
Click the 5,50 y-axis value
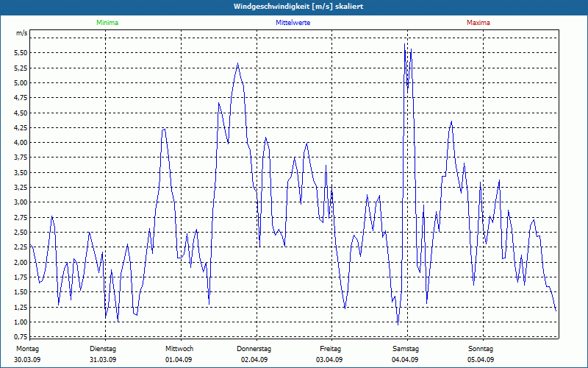21,53
